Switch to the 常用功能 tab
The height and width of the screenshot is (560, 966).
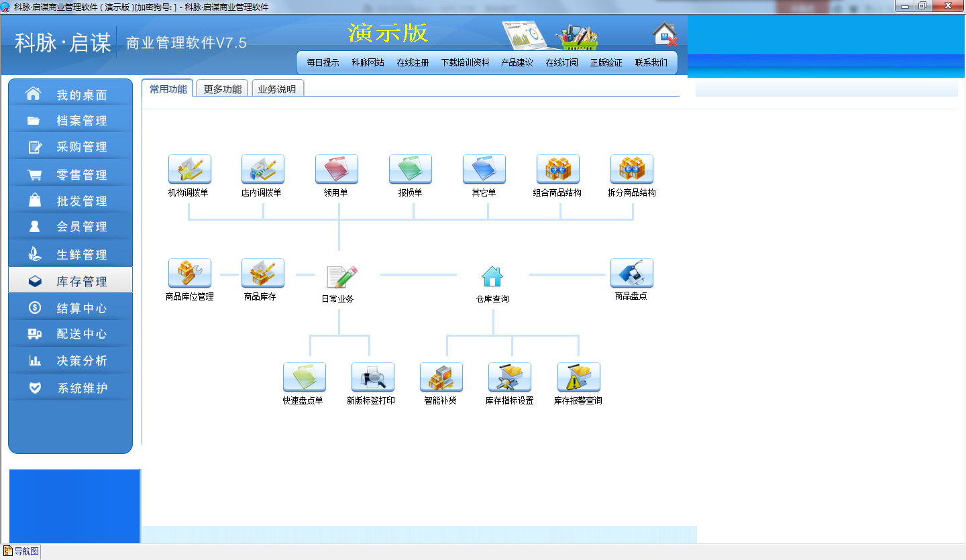pyautogui.click(x=168, y=89)
